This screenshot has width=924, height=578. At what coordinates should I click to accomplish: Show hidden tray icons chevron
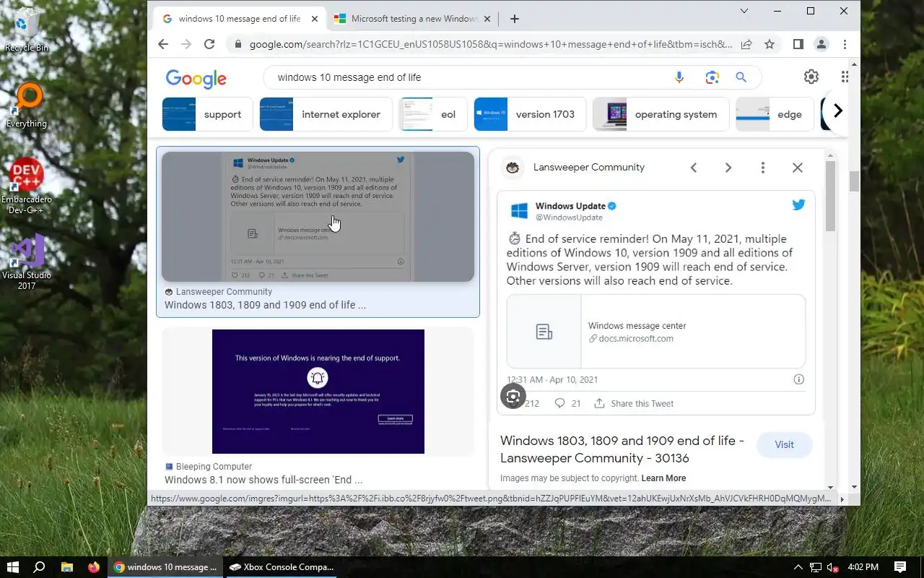(x=798, y=567)
